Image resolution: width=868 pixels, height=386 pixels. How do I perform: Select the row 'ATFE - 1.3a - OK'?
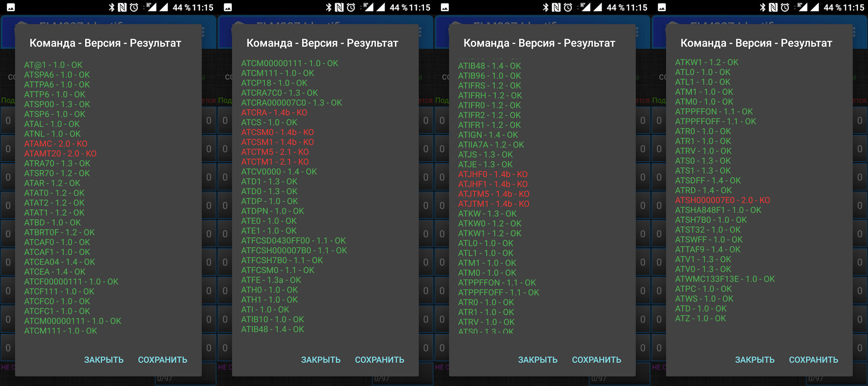click(x=271, y=280)
